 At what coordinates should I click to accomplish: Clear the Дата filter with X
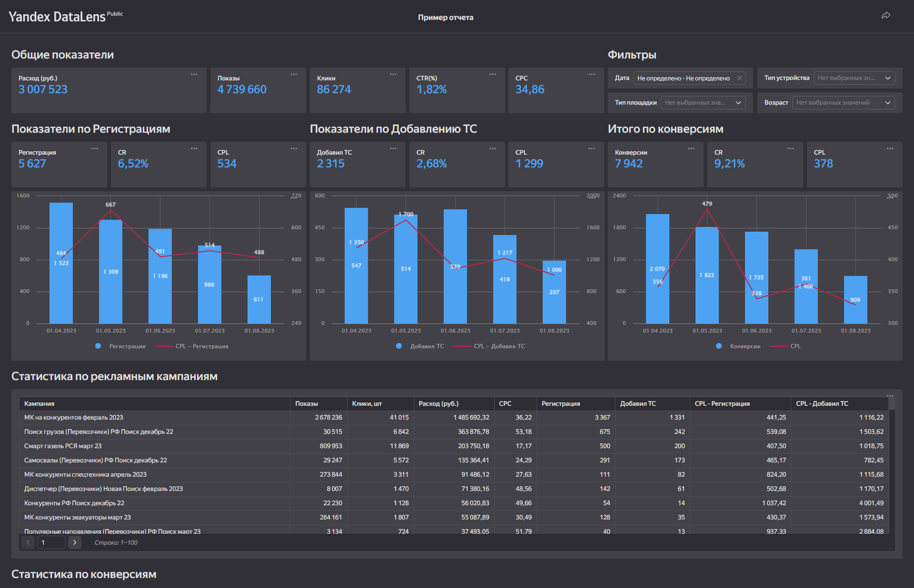739,78
